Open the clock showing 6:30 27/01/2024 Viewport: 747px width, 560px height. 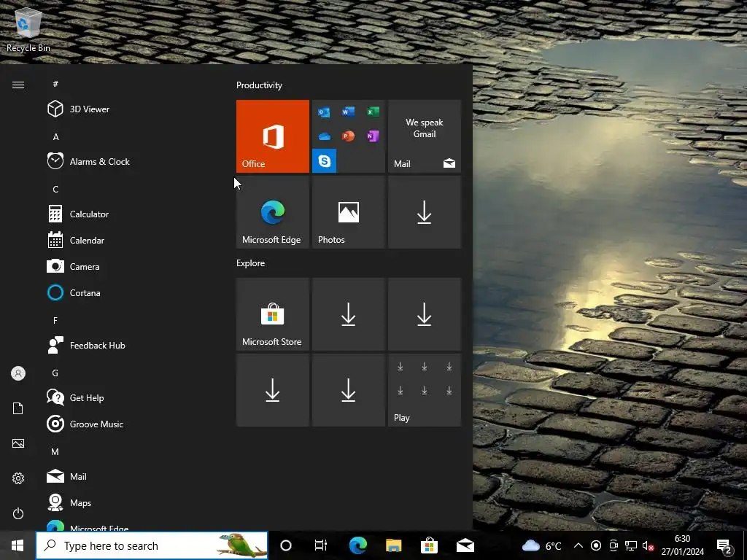682,545
